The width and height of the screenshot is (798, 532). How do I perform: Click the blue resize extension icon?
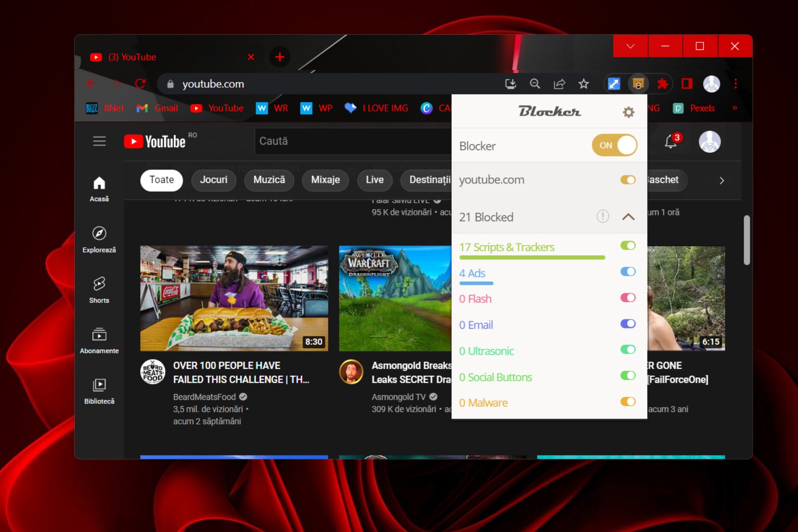(614, 84)
